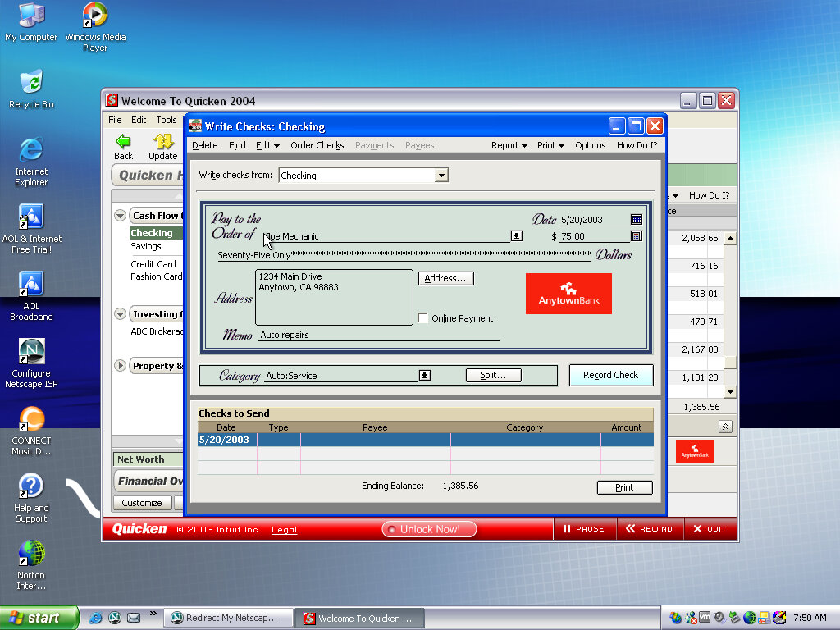Screen dimensions: 840x630
Task: Expand the Property section arrow in sidebar
Action: [121, 366]
